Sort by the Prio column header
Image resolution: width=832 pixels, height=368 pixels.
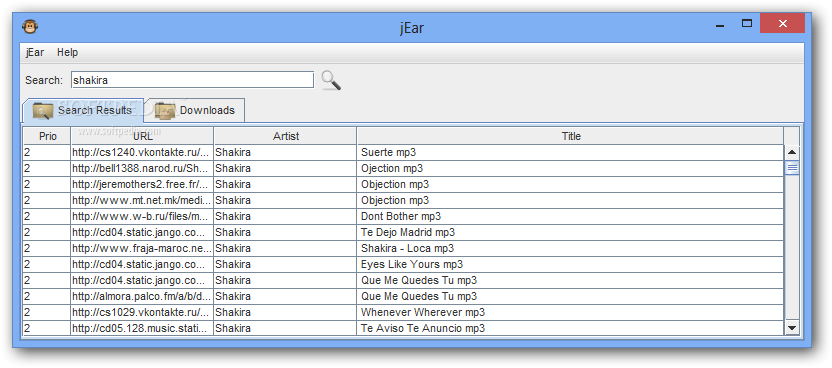coord(48,136)
